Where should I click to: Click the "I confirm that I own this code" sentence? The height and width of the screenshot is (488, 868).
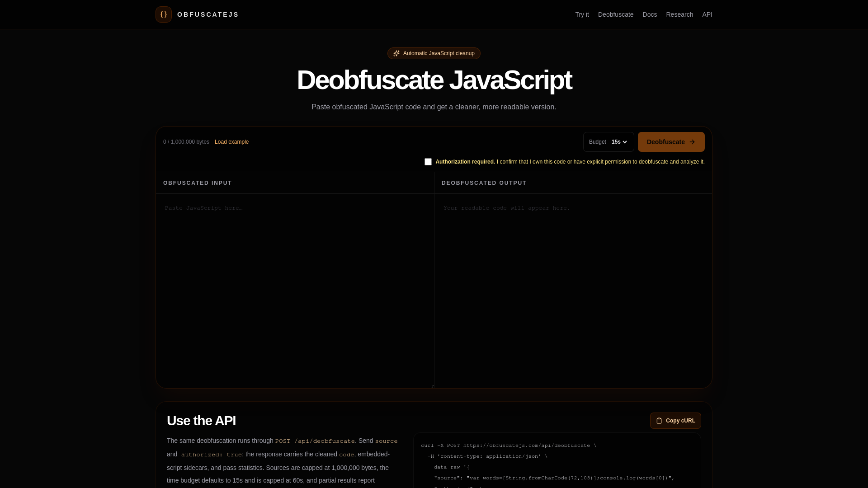pos(601,162)
